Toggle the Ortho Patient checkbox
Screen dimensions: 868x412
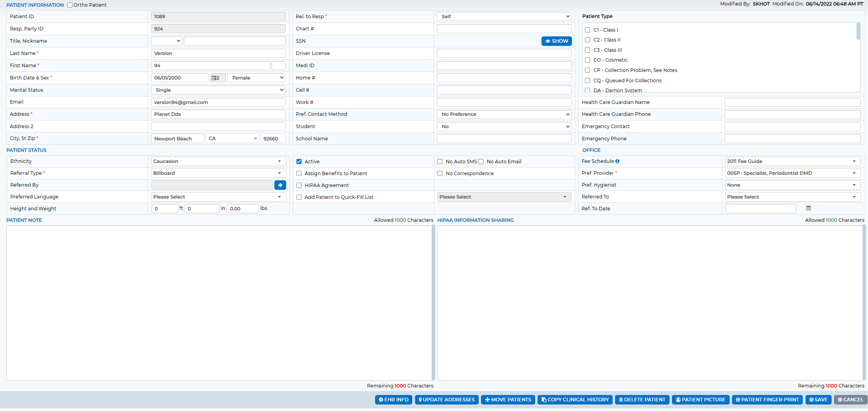point(70,5)
